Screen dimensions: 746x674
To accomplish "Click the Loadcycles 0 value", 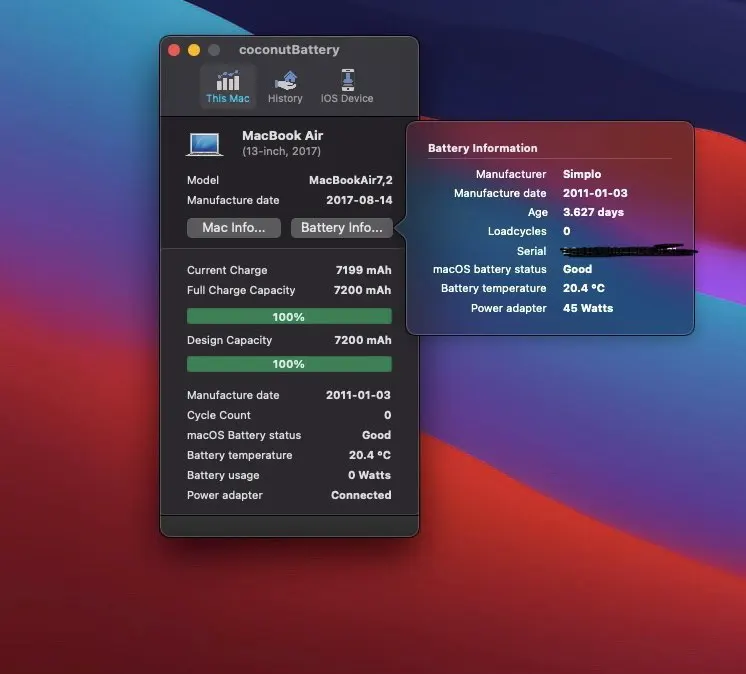I will pos(567,231).
